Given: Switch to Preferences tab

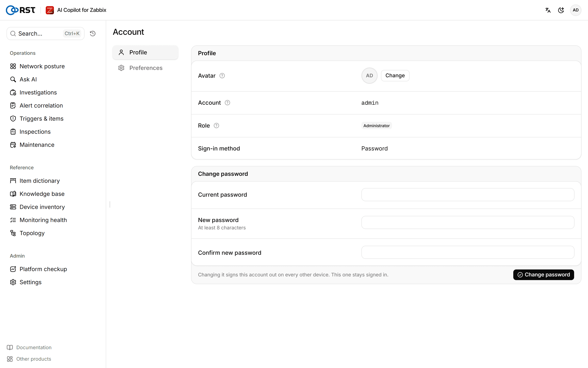Looking at the screenshot, I should tap(145, 68).
